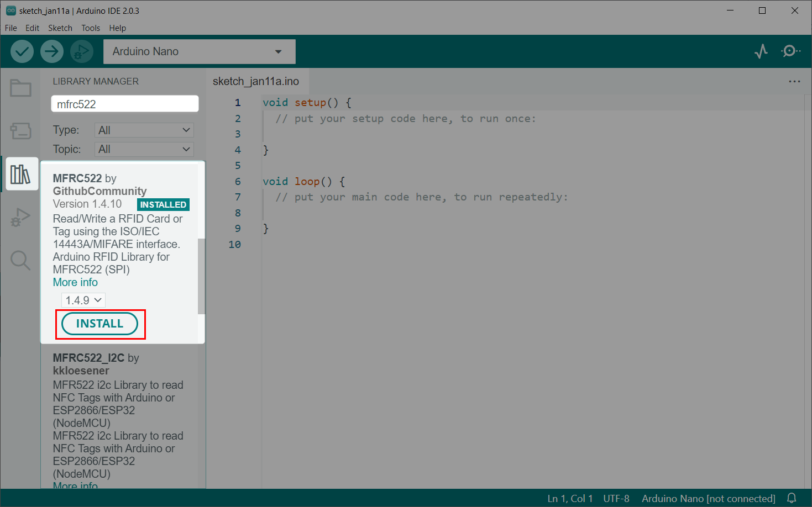Click the INSTALLED badge on MFRC522

click(163, 204)
